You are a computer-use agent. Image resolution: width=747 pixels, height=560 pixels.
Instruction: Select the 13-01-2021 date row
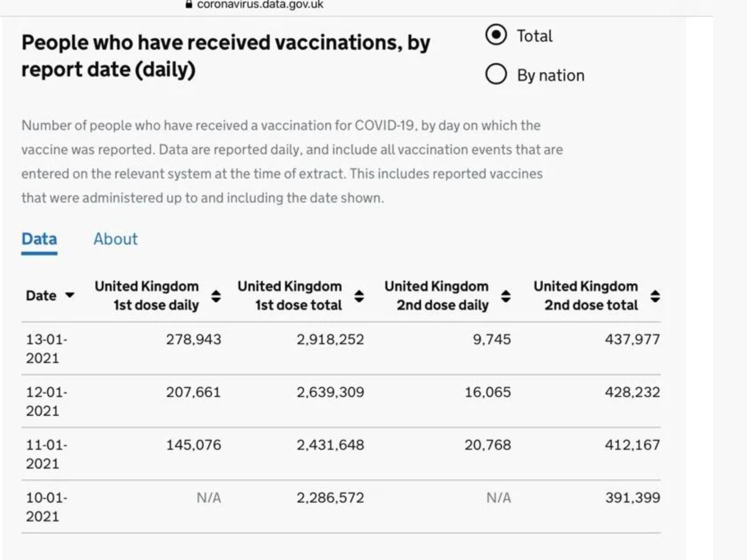coord(341,349)
